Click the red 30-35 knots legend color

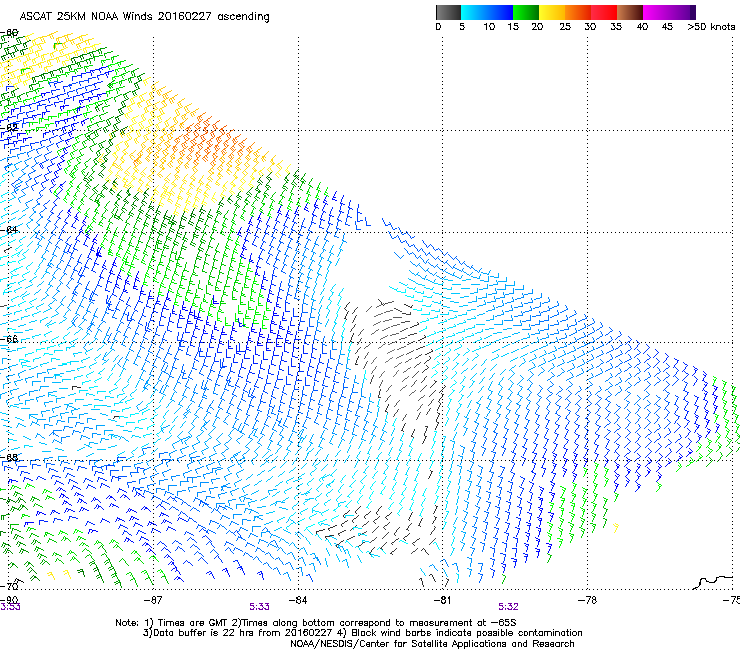(604, 12)
